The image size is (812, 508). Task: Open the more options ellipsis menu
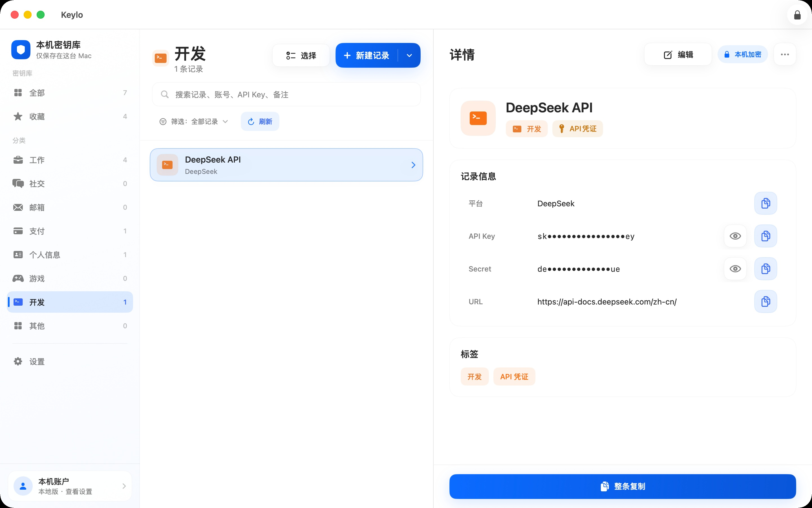point(785,54)
